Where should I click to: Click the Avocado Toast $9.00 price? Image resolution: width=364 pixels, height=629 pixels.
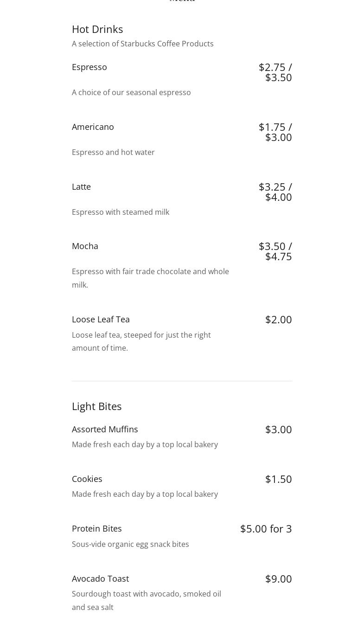click(x=278, y=579)
